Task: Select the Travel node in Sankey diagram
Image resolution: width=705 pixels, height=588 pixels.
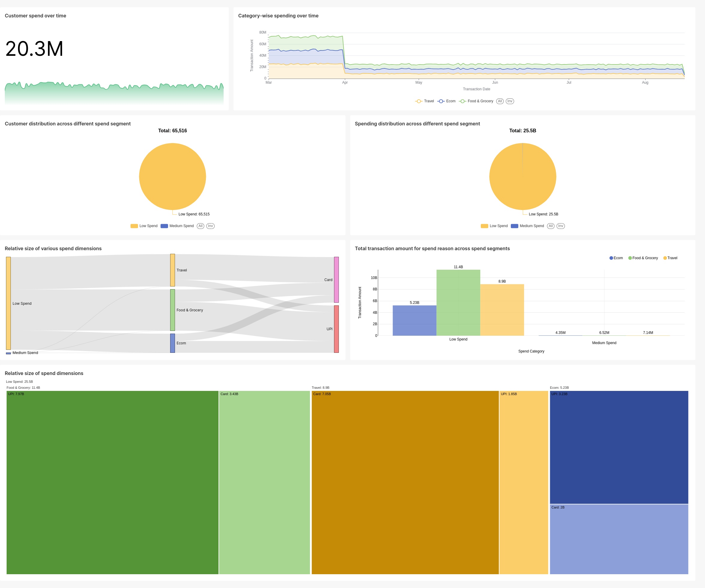Action: point(173,270)
